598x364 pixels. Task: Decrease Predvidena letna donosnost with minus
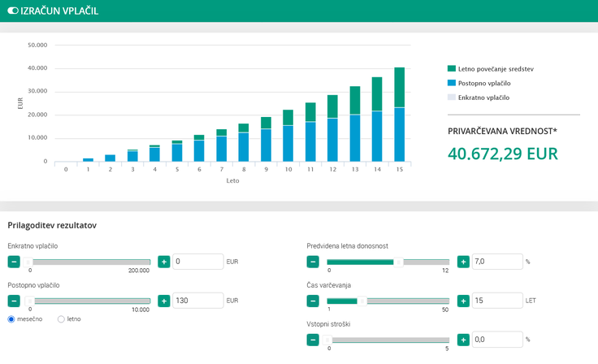(x=313, y=262)
